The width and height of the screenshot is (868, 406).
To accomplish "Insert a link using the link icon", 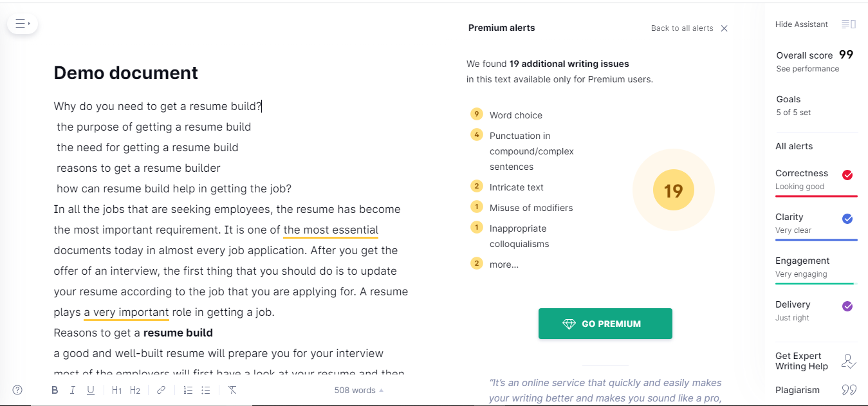I will [162, 390].
